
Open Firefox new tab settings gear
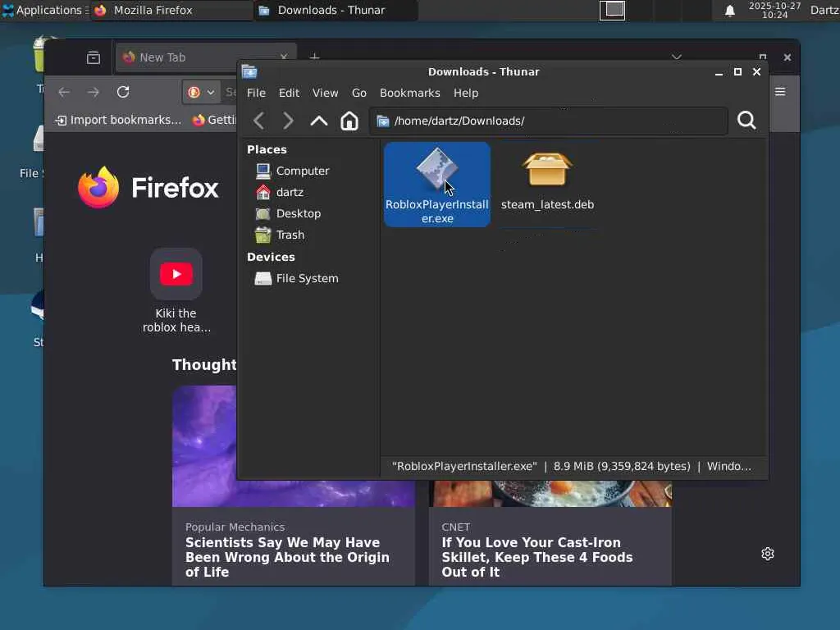(x=768, y=554)
